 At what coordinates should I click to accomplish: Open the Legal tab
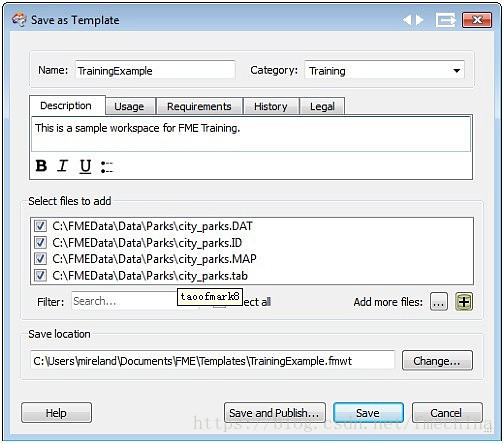point(322,106)
